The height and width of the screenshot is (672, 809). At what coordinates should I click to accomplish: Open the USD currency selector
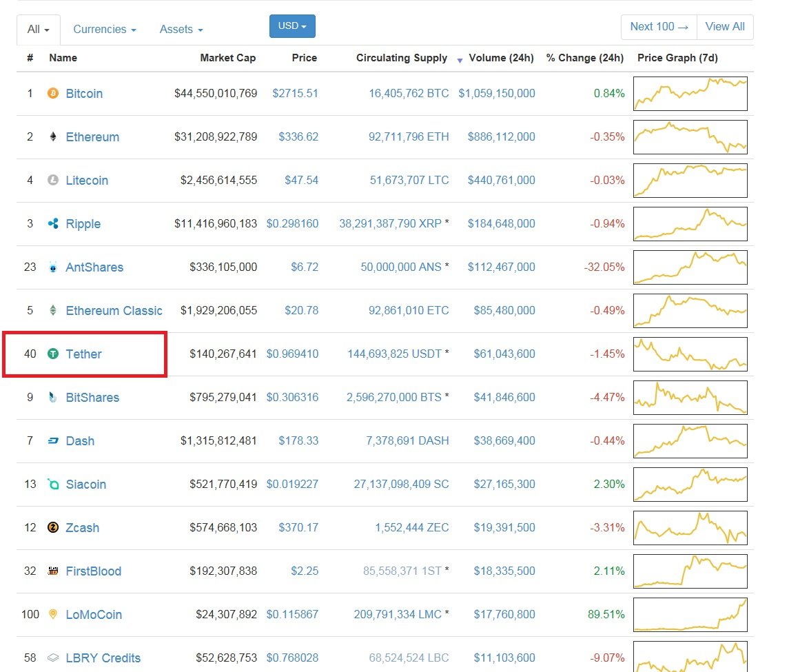click(x=292, y=26)
